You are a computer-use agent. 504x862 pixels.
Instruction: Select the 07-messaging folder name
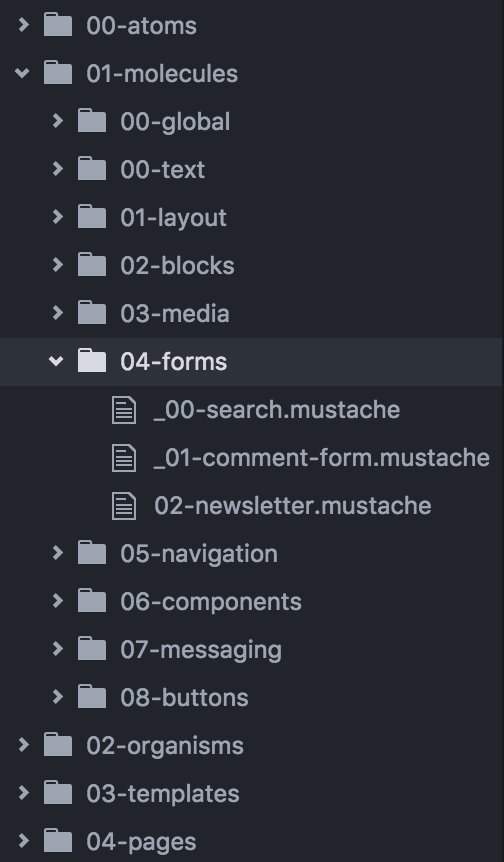pyautogui.click(x=201, y=650)
